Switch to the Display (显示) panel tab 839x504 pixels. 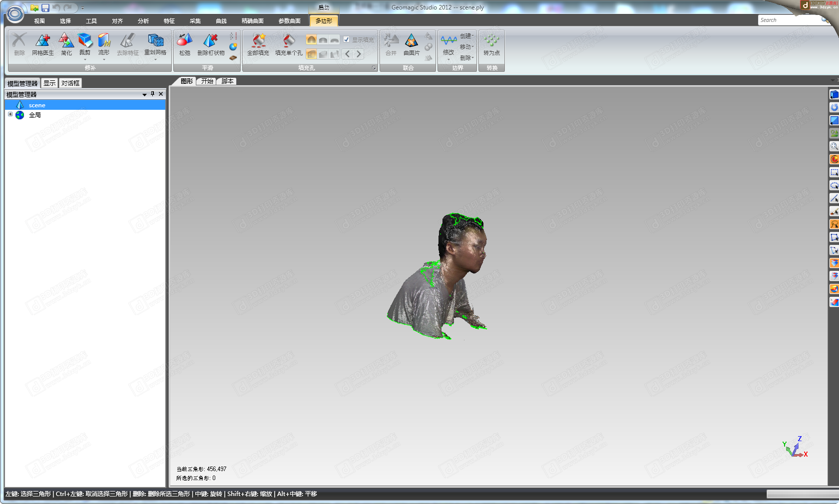click(x=49, y=83)
